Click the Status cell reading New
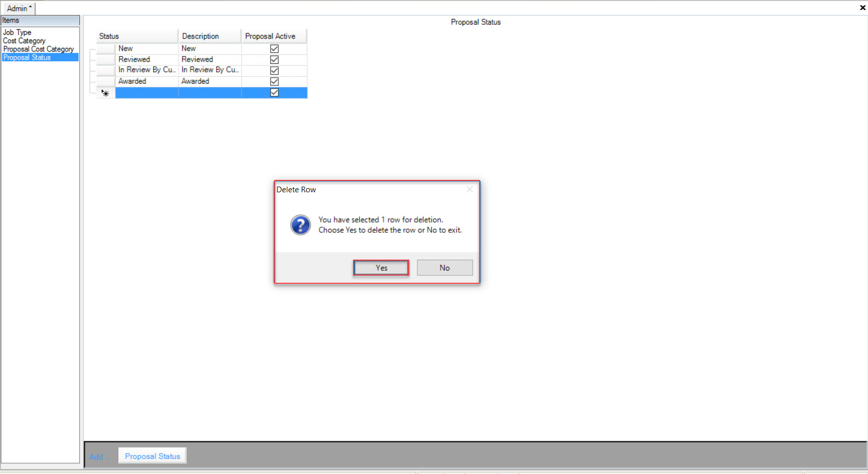This screenshot has width=868, height=474. click(147, 49)
